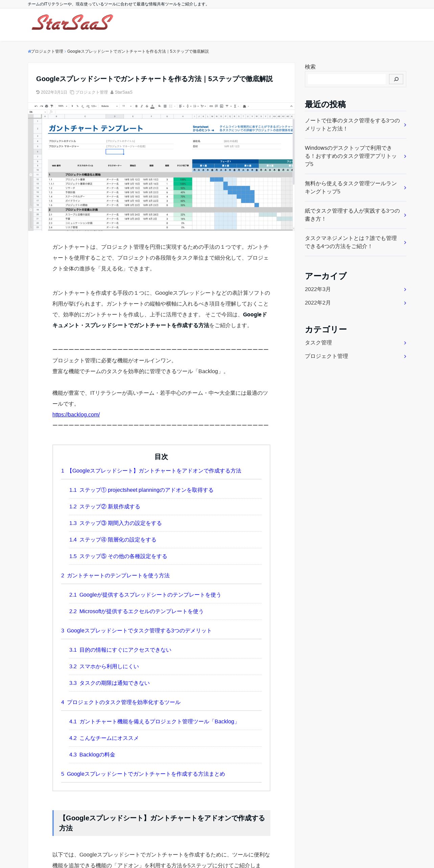Viewport: 434px width, 868px height.
Task: Jump to 3.1 目的の情報にすぐにアクセスできない
Action: coord(120,650)
